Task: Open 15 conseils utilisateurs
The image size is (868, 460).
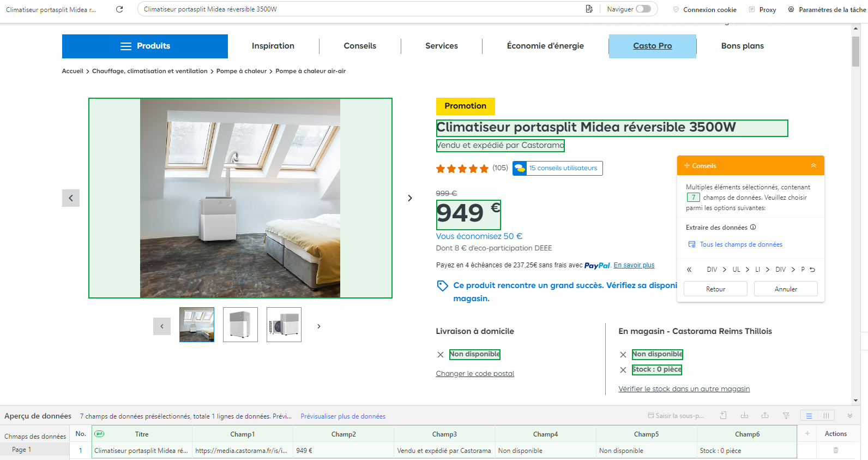Action: [558, 169]
